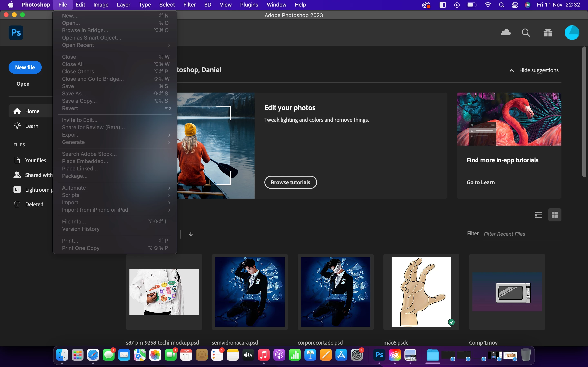The image size is (588, 367).
Task: Open the What's New gift icon
Action: click(548, 32)
